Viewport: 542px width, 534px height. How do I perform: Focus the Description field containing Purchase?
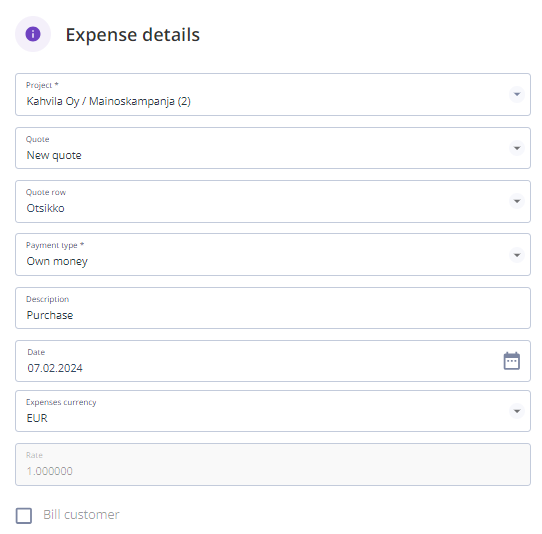pyautogui.click(x=273, y=308)
